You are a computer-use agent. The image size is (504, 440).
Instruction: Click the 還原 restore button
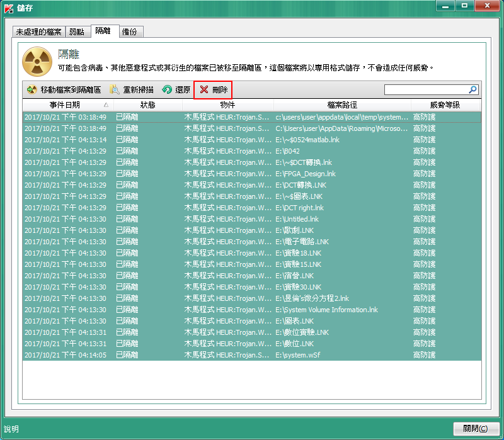176,90
